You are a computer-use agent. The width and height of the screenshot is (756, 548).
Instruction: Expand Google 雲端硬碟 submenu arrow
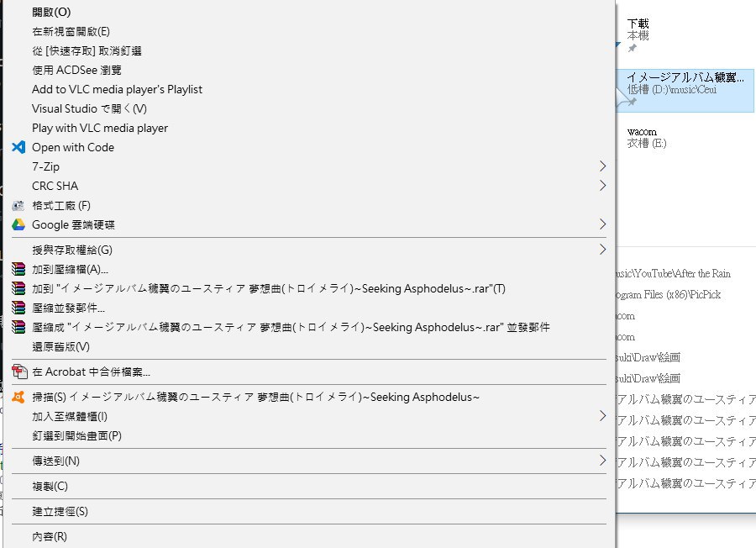click(x=602, y=224)
